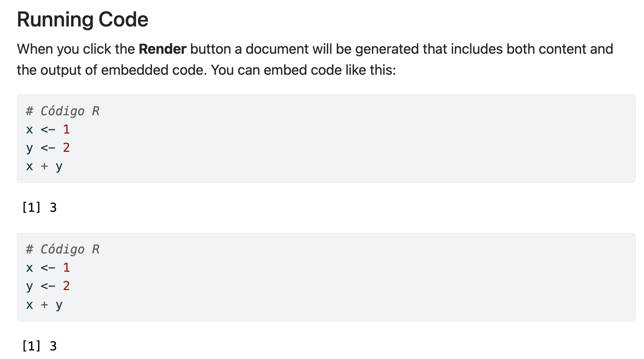Click the red number 1 in first code block

(x=66, y=129)
